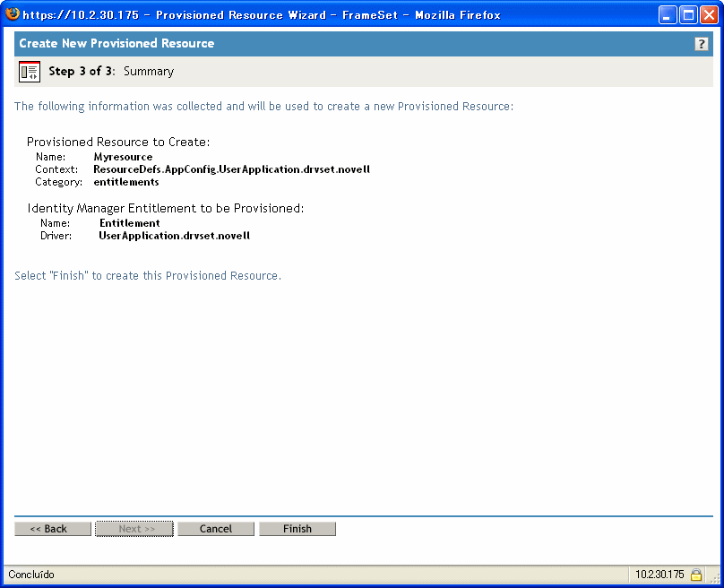Click the Firefox logo in title bar
This screenshot has height=588, width=724.
coord(13,13)
